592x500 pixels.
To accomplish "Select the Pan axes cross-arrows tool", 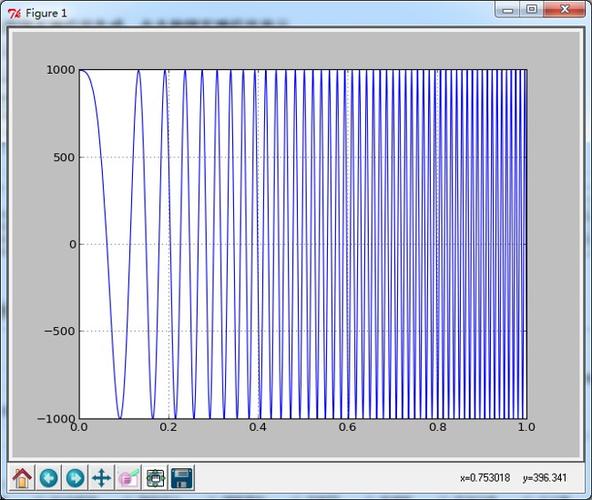I will coord(102,478).
